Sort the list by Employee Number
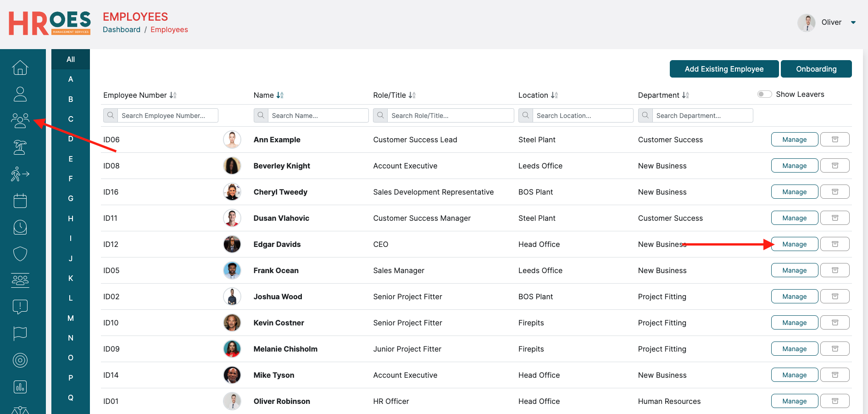868x414 pixels. point(172,95)
